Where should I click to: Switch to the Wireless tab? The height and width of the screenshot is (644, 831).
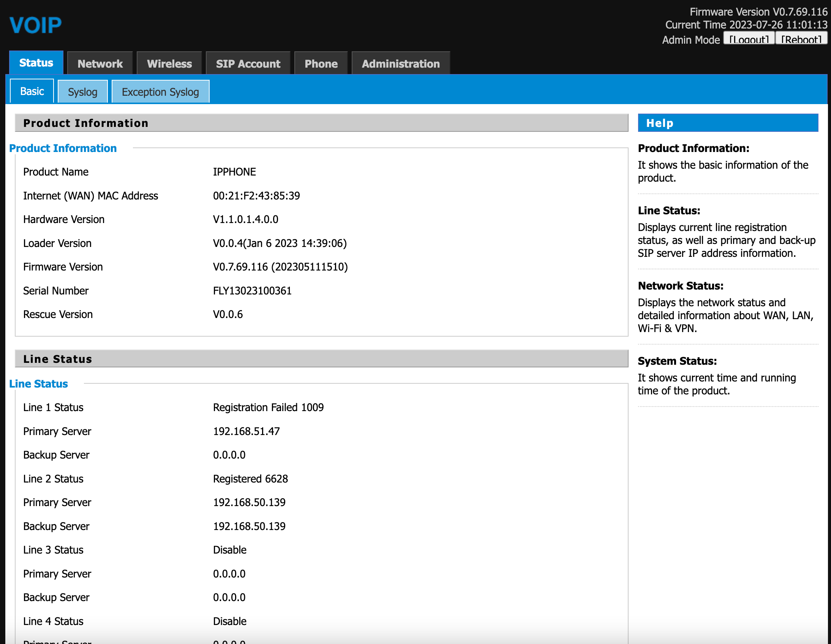[x=169, y=63]
